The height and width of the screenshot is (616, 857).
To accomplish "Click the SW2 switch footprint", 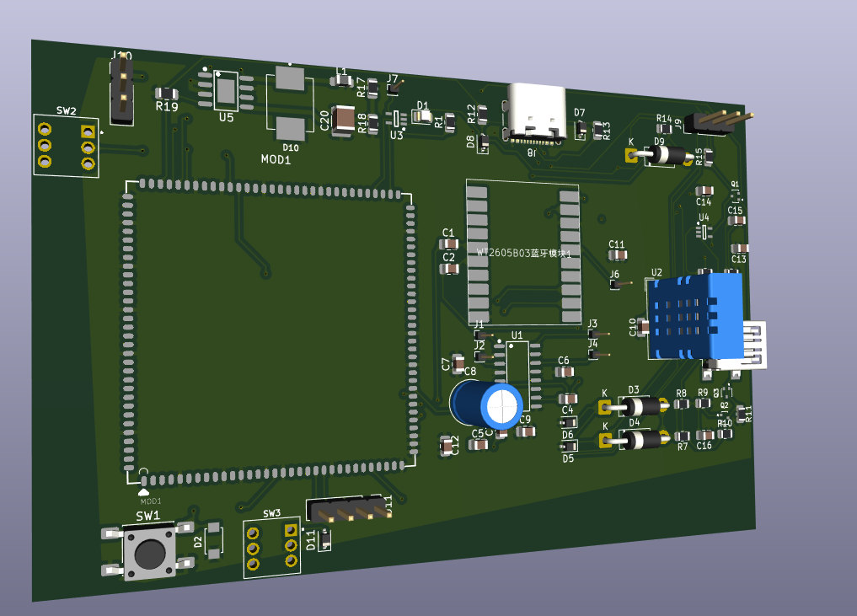I will (x=66, y=147).
